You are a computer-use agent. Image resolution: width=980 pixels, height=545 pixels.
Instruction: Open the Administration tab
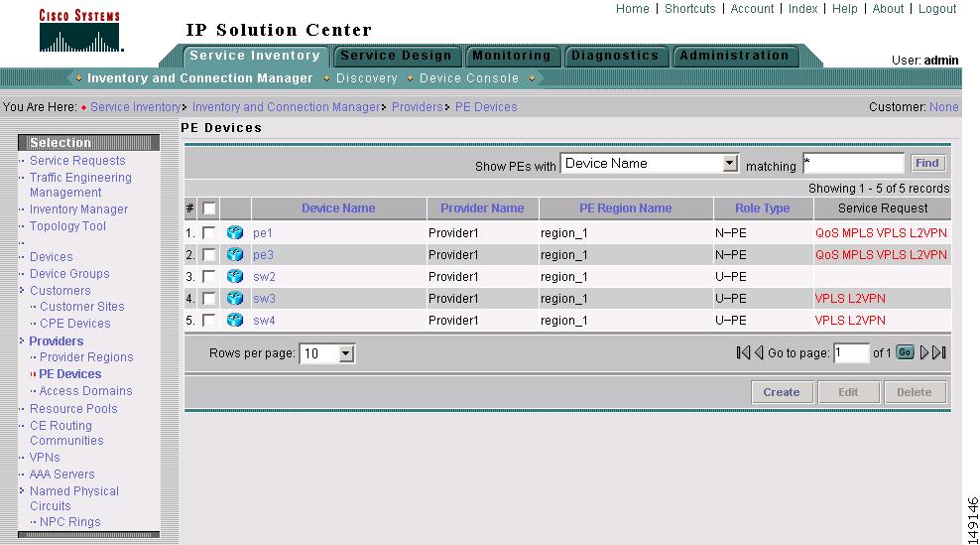pyautogui.click(x=734, y=56)
